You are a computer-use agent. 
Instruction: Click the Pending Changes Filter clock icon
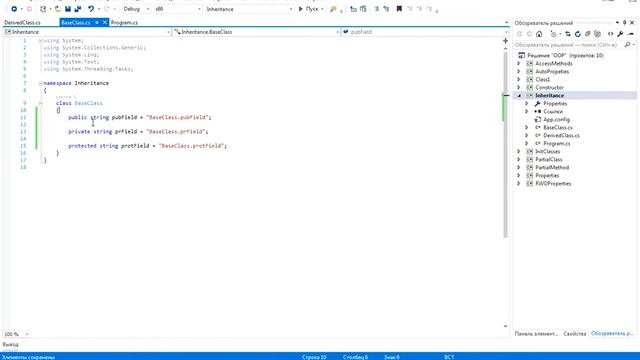(553, 34)
